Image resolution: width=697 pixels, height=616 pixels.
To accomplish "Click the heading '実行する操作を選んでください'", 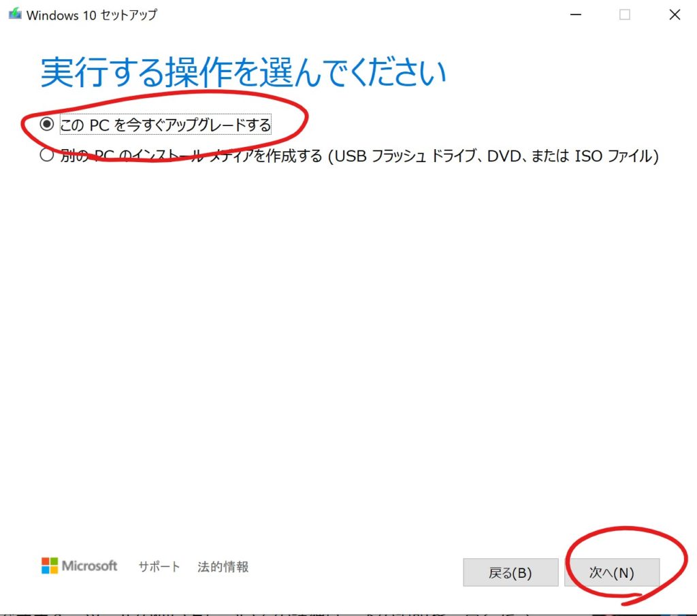I will point(243,71).
